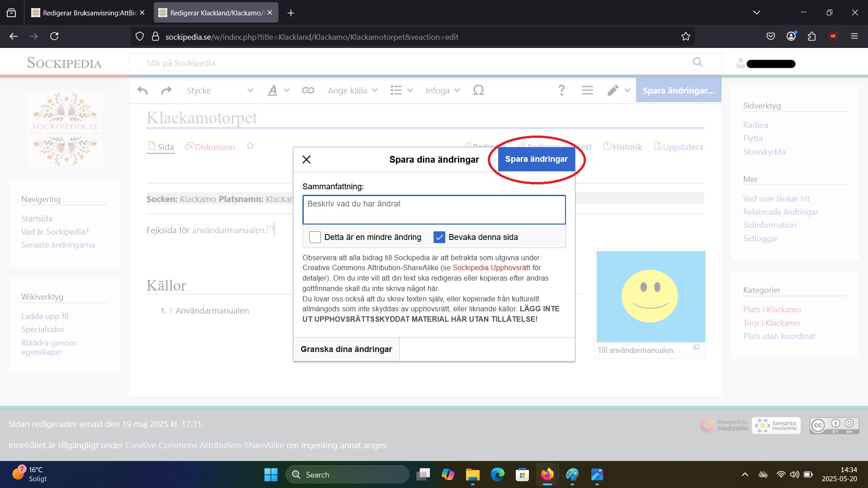Click the redo arrow in editor toolbar

point(166,90)
